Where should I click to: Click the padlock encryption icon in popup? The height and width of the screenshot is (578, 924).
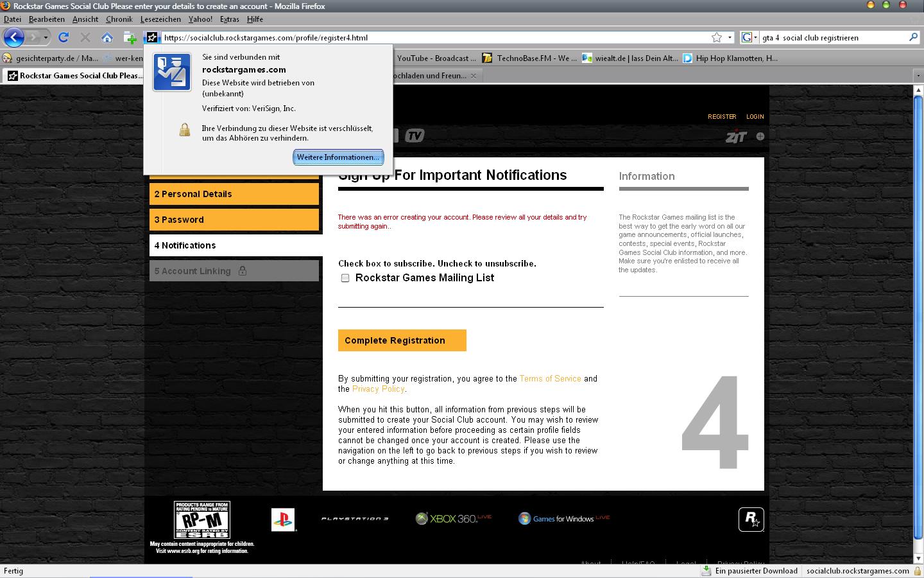click(185, 130)
